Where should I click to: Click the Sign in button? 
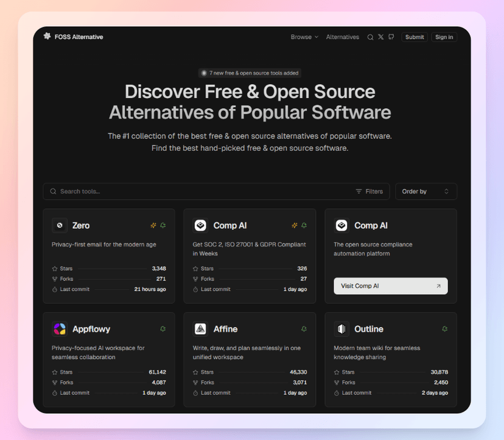444,37
